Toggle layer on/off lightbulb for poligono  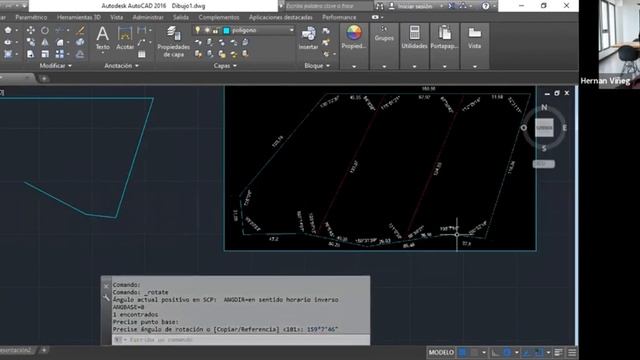(198, 30)
